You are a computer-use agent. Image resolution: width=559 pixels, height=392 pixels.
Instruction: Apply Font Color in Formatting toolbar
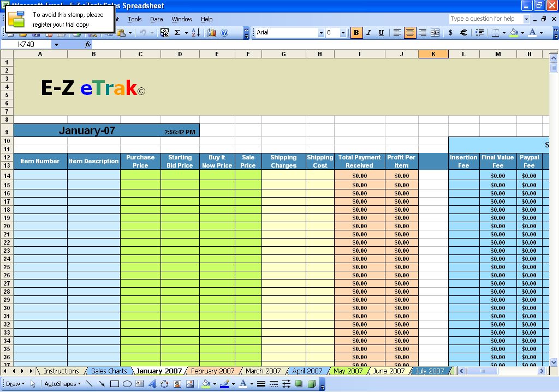[533, 33]
